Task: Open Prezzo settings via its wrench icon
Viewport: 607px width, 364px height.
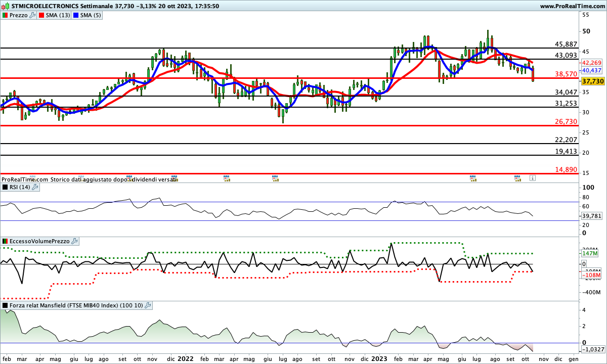Action: 32,16
